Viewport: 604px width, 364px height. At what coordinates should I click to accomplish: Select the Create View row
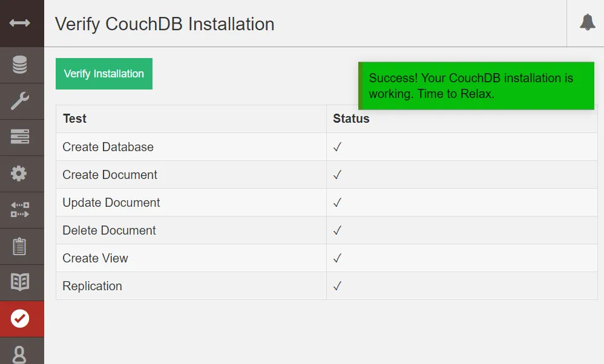point(327,258)
